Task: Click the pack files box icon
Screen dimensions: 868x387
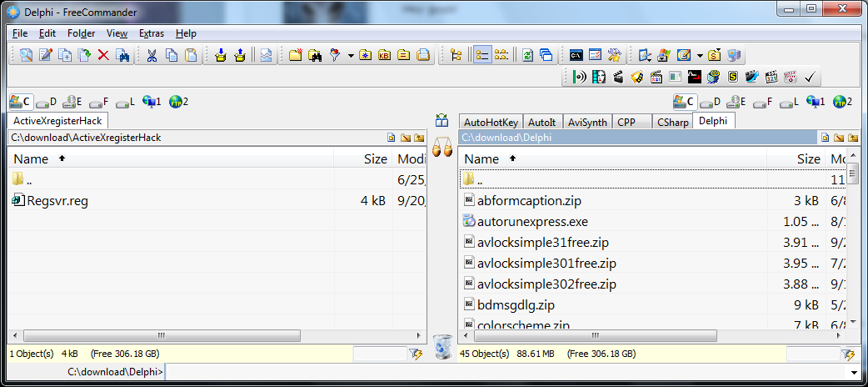Action: tap(221, 55)
